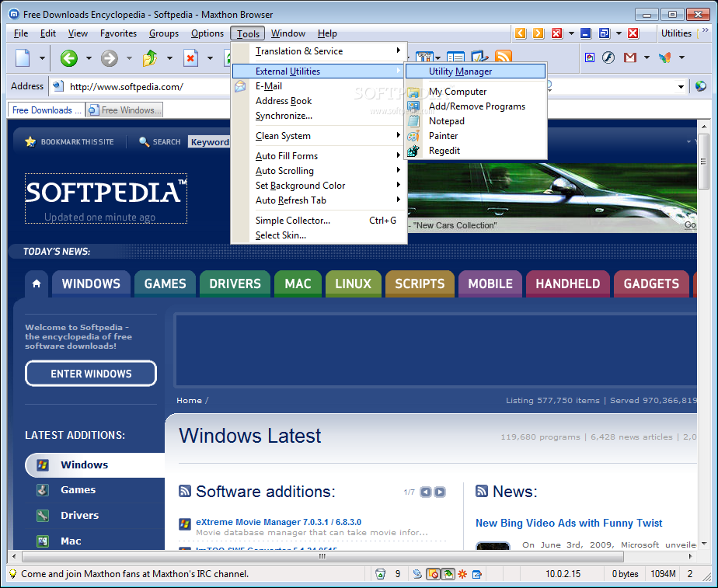This screenshot has width=718, height=588.
Task: Open the DRIVERS category on Softpedia
Action: click(x=235, y=284)
